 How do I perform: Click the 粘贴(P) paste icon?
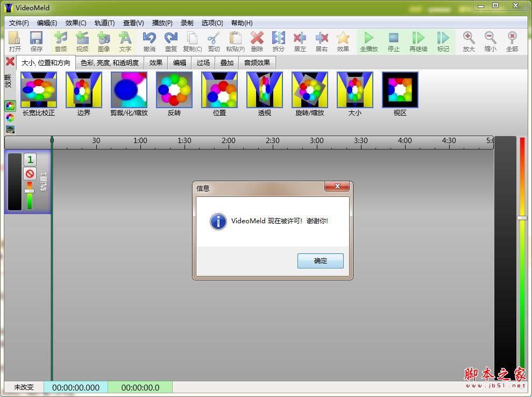[x=235, y=41]
